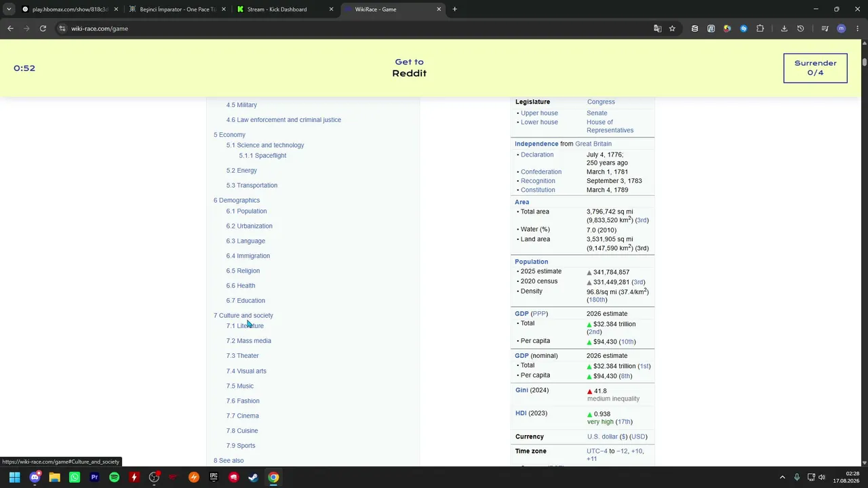Jump to 4.5 Military section
The image size is (868, 488).
[241, 105]
